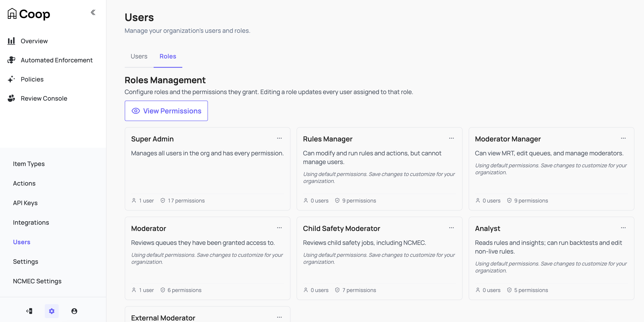Open NCMEC Settings
Screen dimensions: 644x322
37,281
